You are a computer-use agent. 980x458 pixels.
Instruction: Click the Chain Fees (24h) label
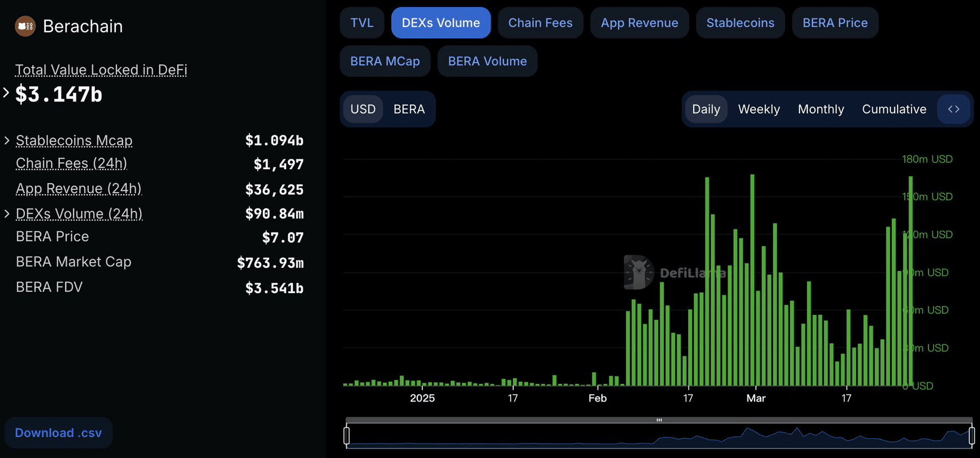[x=71, y=163]
